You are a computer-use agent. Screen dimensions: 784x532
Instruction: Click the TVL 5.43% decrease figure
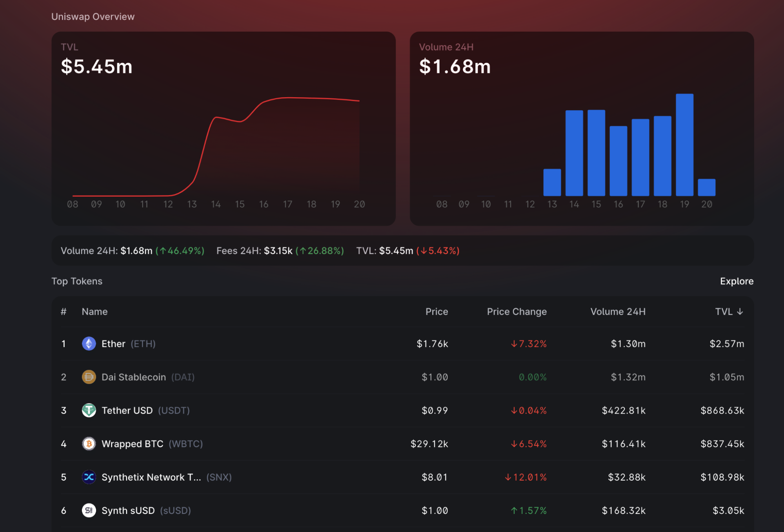438,251
